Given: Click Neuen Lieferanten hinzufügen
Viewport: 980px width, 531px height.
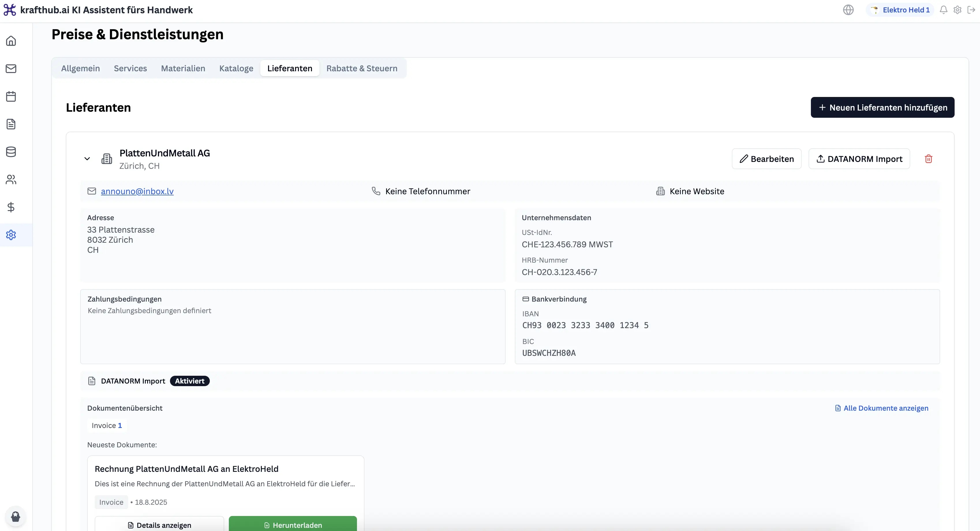Looking at the screenshot, I should coord(882,107).
